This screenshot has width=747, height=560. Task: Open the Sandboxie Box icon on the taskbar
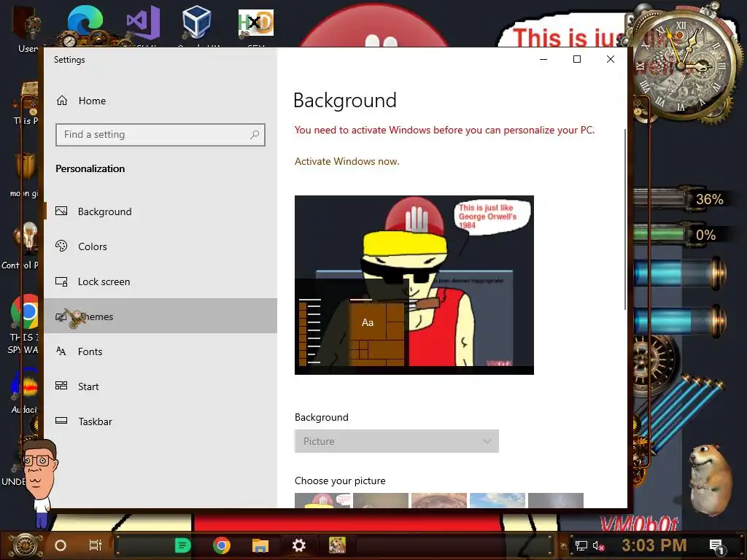(337, 545)
